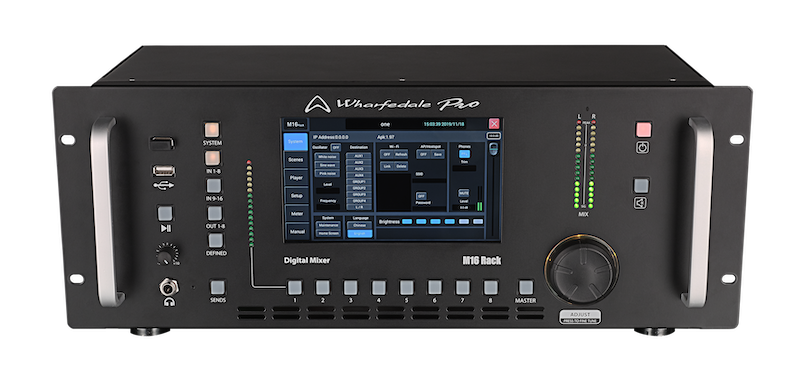This screenshot has width=800, height=380.
Task: Open the Meter tab
Action: 296,213
